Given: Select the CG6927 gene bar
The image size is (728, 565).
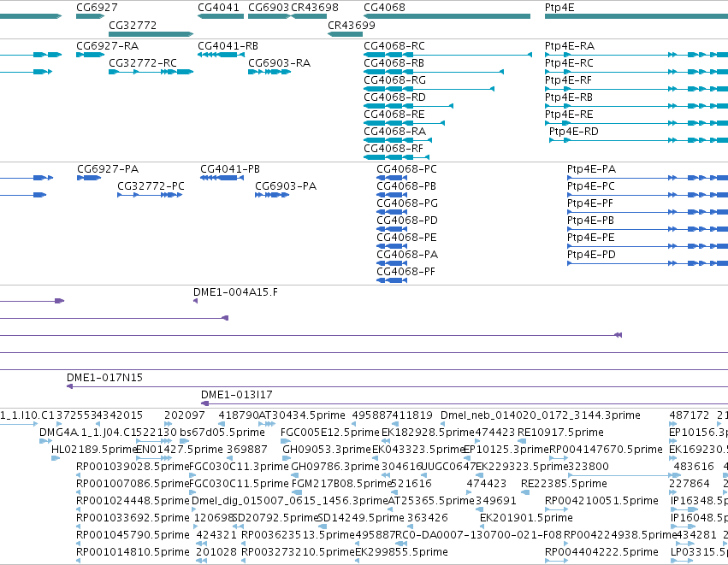Looking at the screenshot, I should [90, 16].
